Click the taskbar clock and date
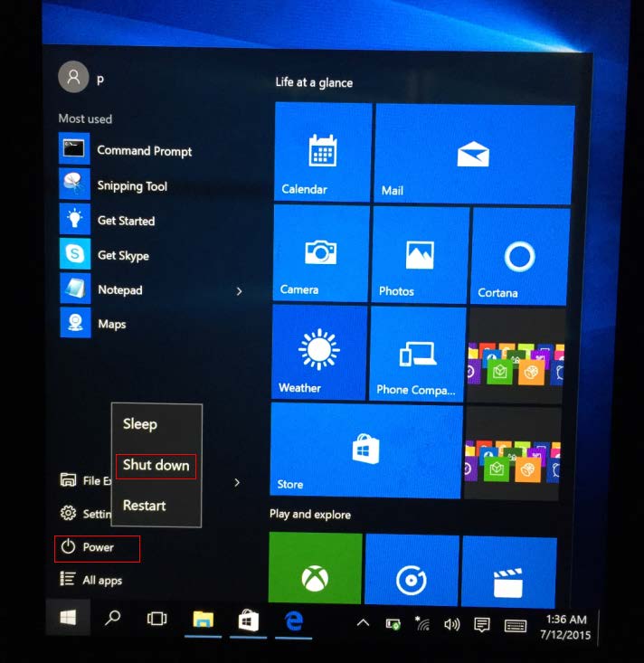Screen dimensions: 644x663 (566, 627)
